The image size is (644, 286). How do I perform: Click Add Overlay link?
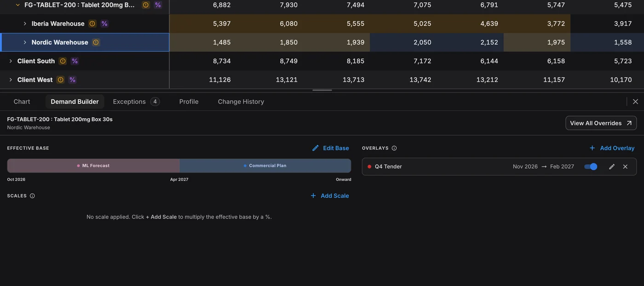[x=612, y=148]
